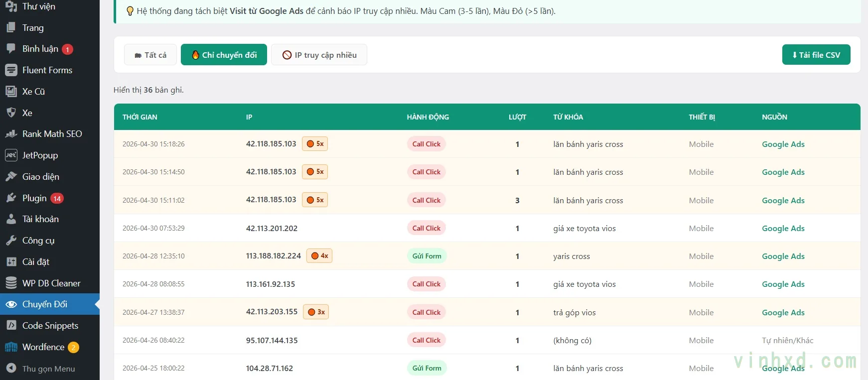Select the Chỉ chuyển đổi filter tab
The height and width of the screenshot is (380, 868).
tap(224, 55)
